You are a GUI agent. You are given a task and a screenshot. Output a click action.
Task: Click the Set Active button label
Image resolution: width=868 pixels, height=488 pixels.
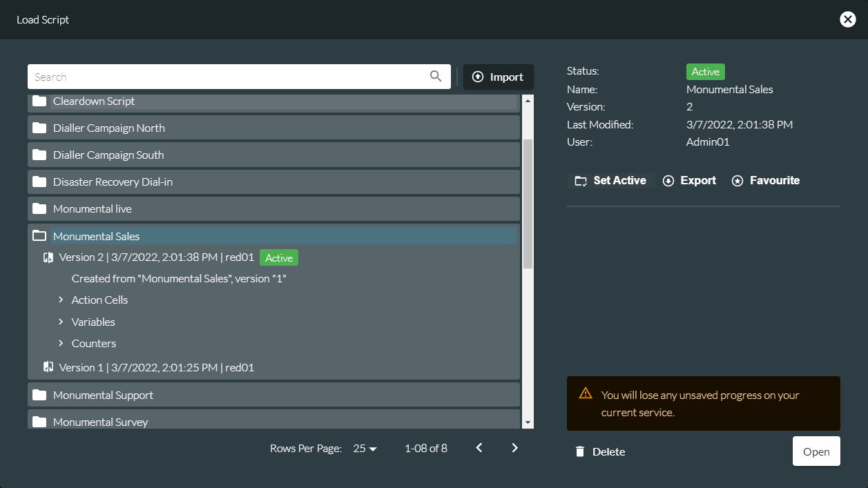click(620, 181)
